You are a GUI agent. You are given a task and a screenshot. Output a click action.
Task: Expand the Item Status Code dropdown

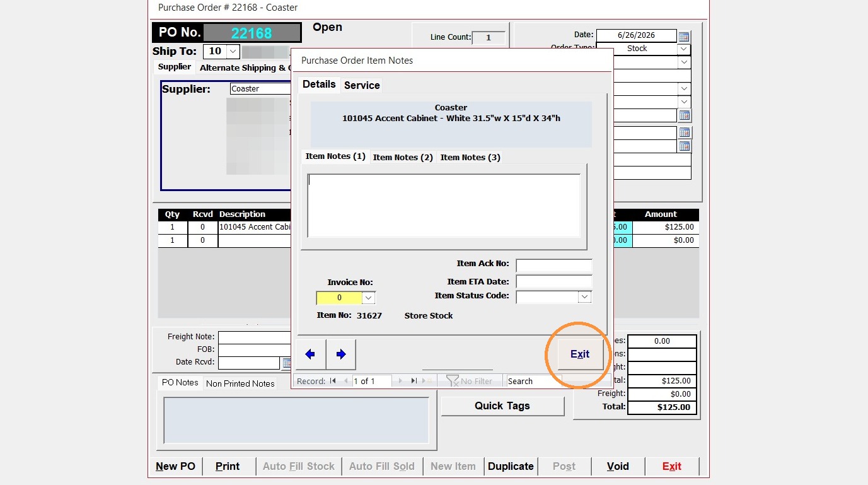(x=584, y=297)
